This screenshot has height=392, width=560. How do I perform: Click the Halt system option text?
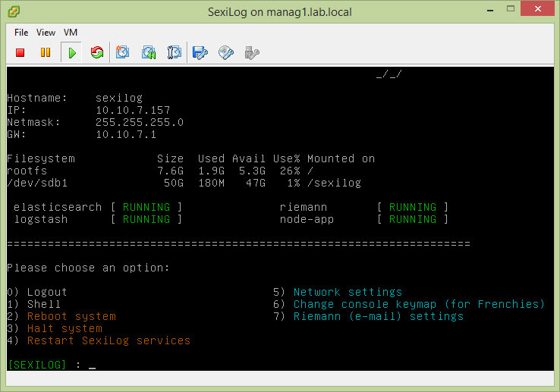[x=64, y=328]
